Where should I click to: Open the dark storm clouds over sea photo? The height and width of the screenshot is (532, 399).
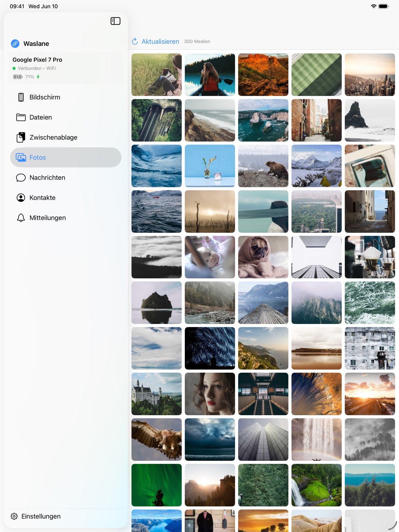210,440
